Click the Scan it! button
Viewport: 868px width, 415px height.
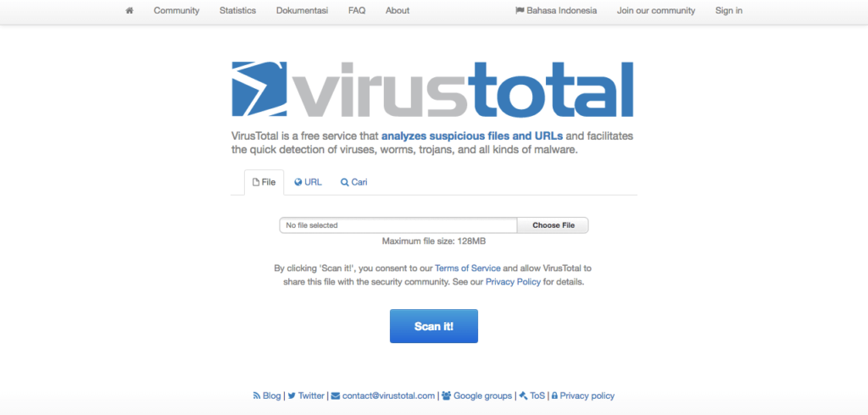(x=434, y=326)
